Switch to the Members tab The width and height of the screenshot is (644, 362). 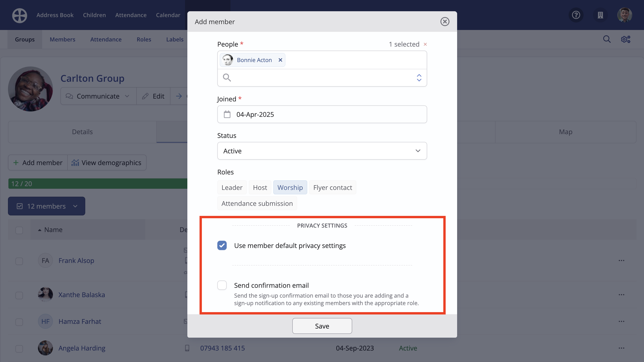point(62,39)
